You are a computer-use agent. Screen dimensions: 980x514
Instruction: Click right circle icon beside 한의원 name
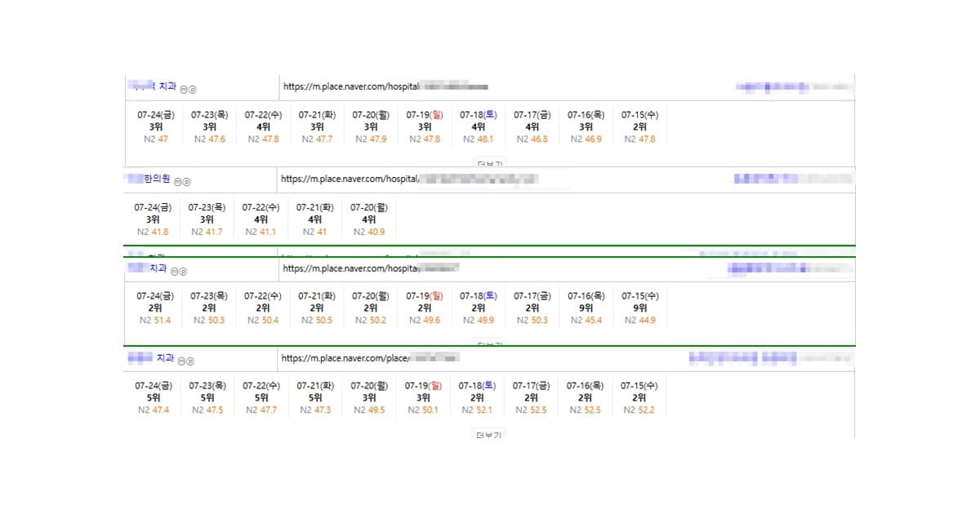(185, 182)
